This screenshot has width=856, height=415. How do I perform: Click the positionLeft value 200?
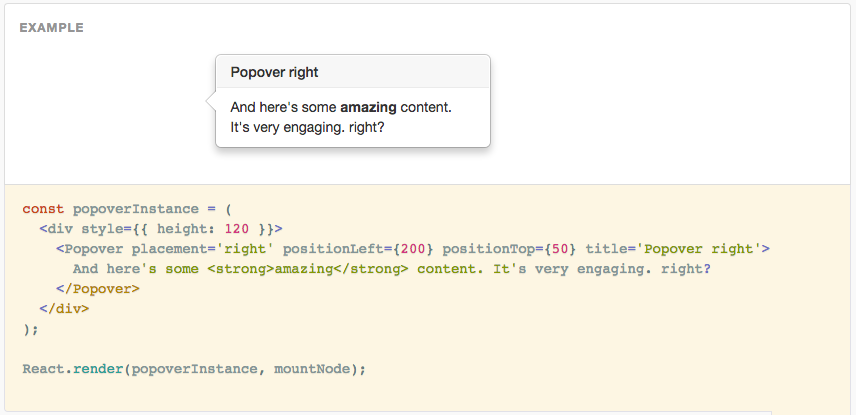pyautogui.click(x=413, y=249)
